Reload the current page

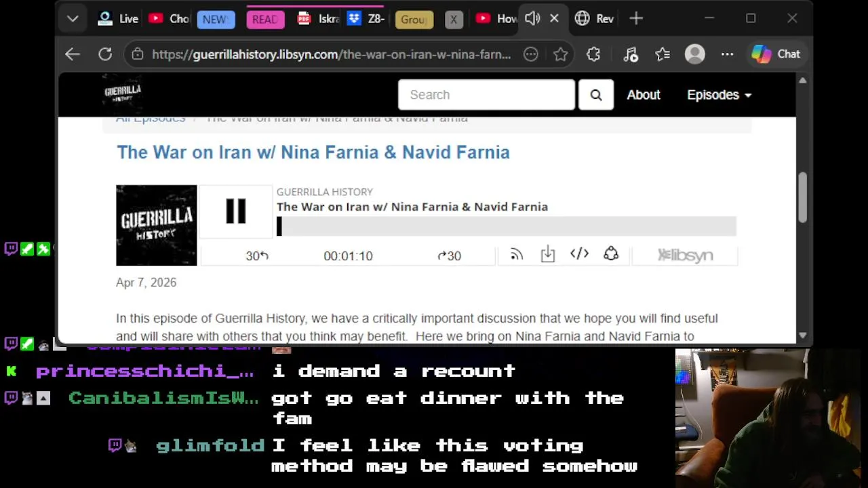[105, 54]
